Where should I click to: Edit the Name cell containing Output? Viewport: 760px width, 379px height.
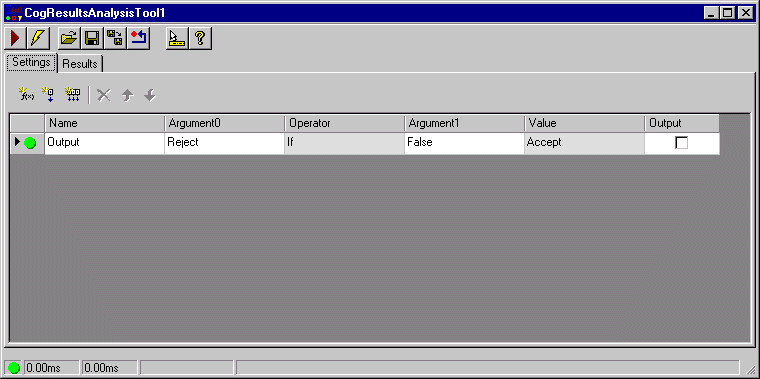point(105,143)
